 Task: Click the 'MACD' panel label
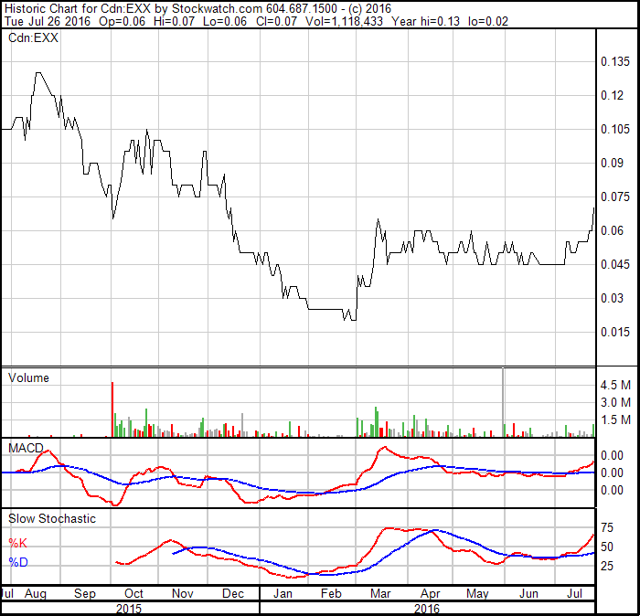[26, 448]
